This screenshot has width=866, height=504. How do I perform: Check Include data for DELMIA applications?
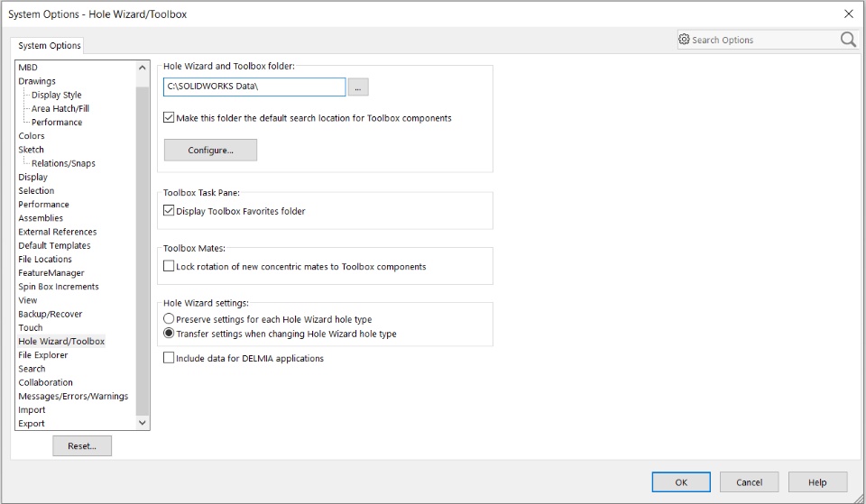point(169,358)
